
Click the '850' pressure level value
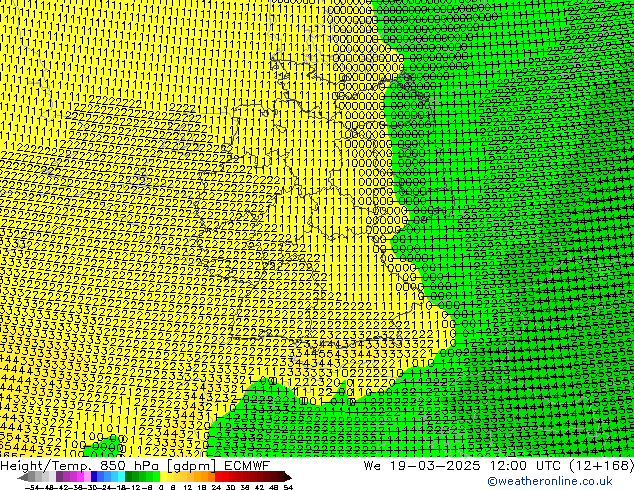(x=112, y=466)
